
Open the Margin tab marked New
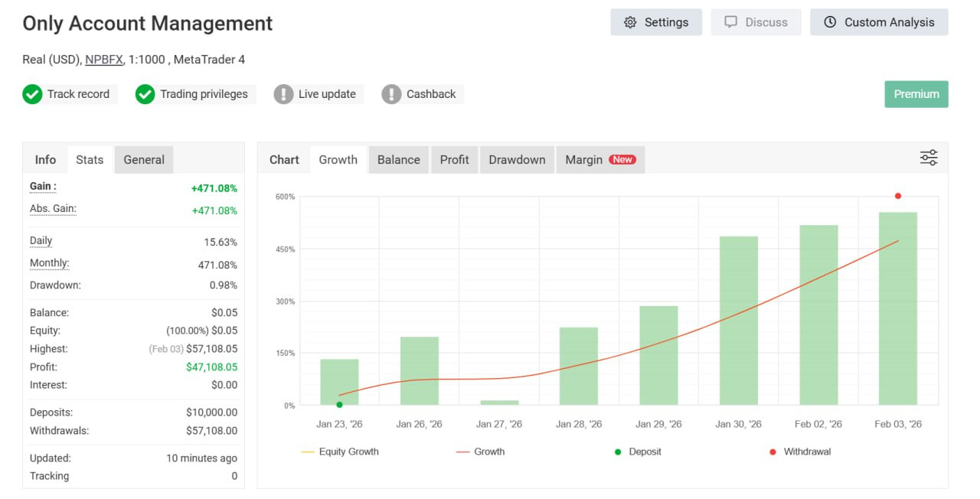(599, 160)
